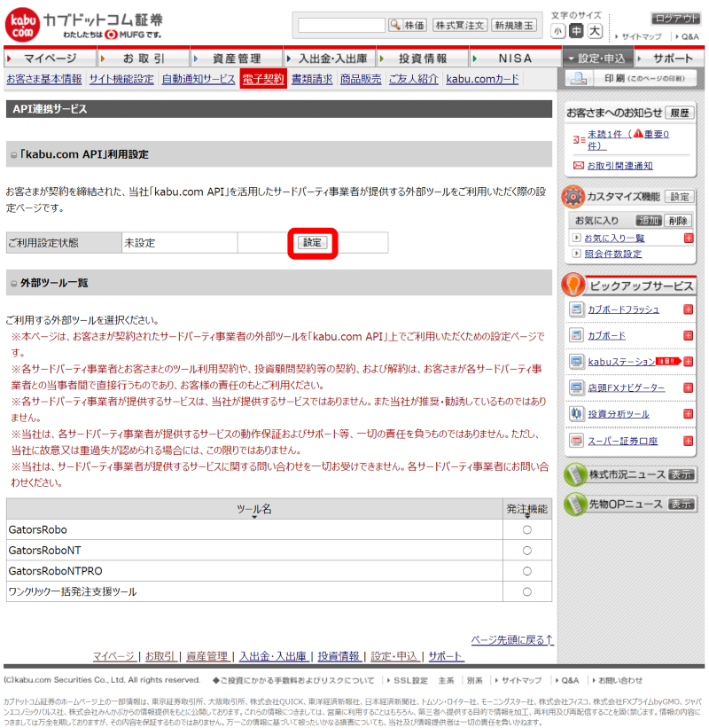The height and width of the screenshot is (728, 709).
Task: Collapse the 「kabu.com API」利用設定 section
Action: [x=14, y=155]
